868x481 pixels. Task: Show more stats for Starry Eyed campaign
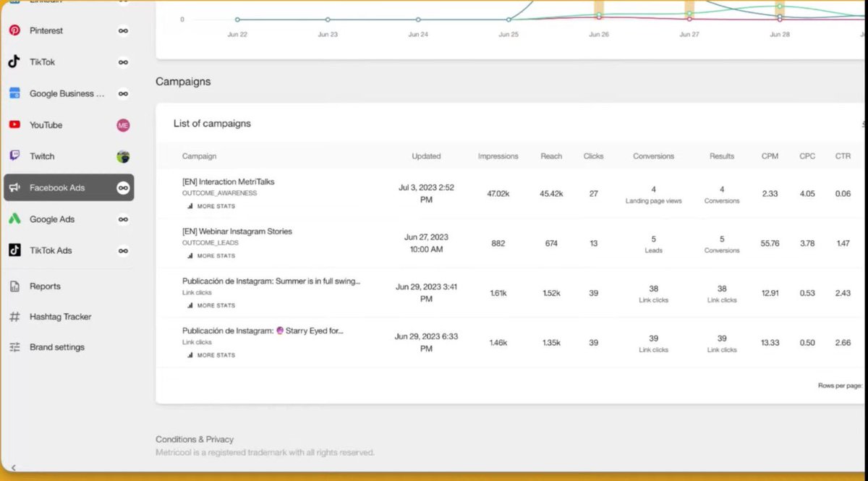point(211,355)
